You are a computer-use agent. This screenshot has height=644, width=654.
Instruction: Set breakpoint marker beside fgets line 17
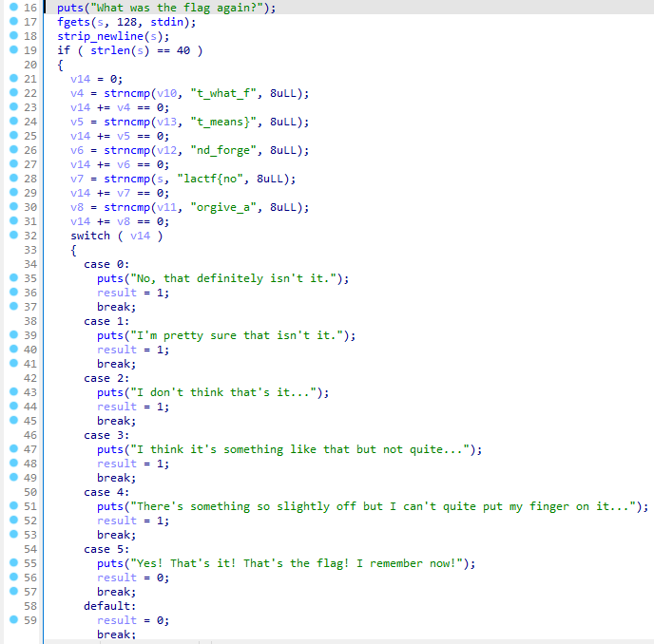(x=13, y=21)
